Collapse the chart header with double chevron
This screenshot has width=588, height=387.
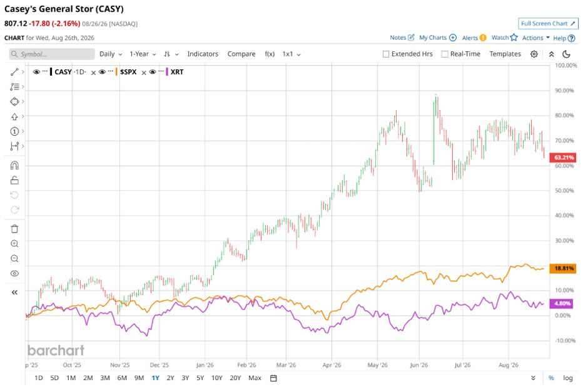click(x=551, y=54)
